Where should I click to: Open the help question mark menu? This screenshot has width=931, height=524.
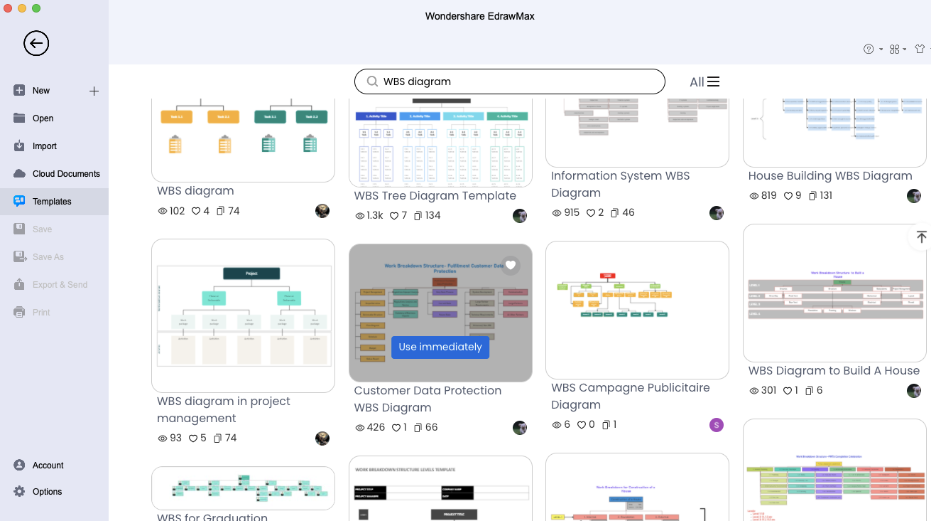[872, 49]
